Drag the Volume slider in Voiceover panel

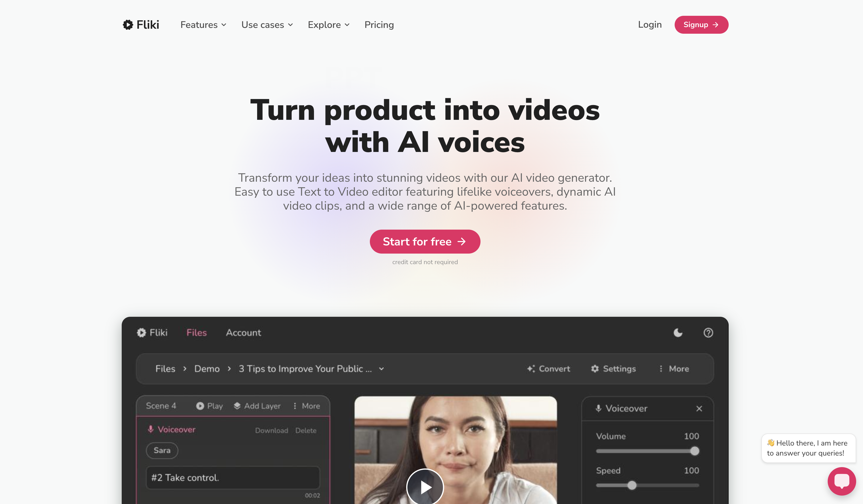coord(695,450)
